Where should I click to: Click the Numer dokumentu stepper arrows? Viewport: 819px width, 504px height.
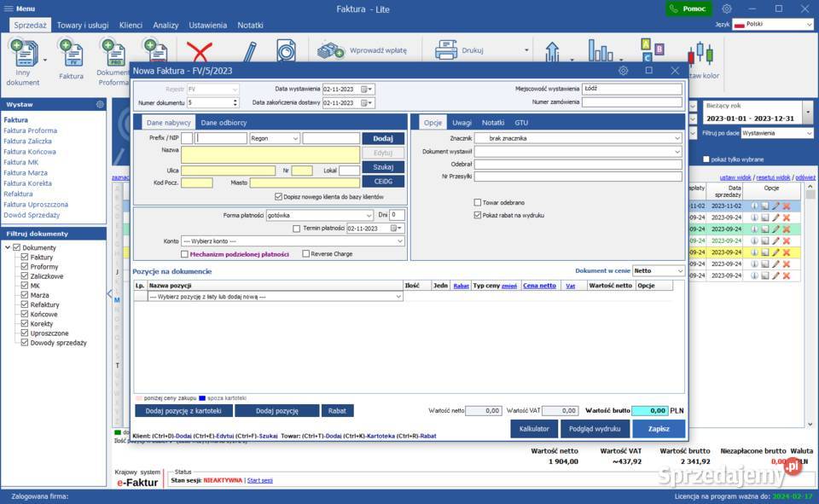coord(235,103)
